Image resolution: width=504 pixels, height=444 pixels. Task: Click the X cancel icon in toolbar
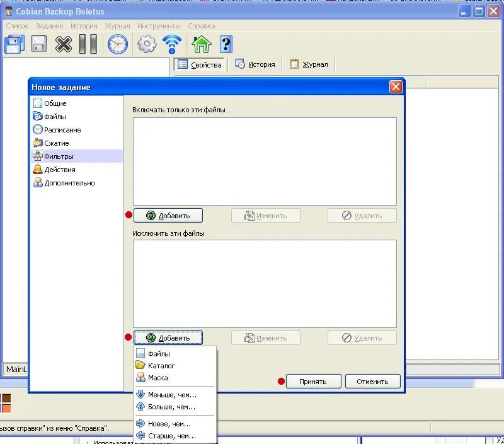64,44
